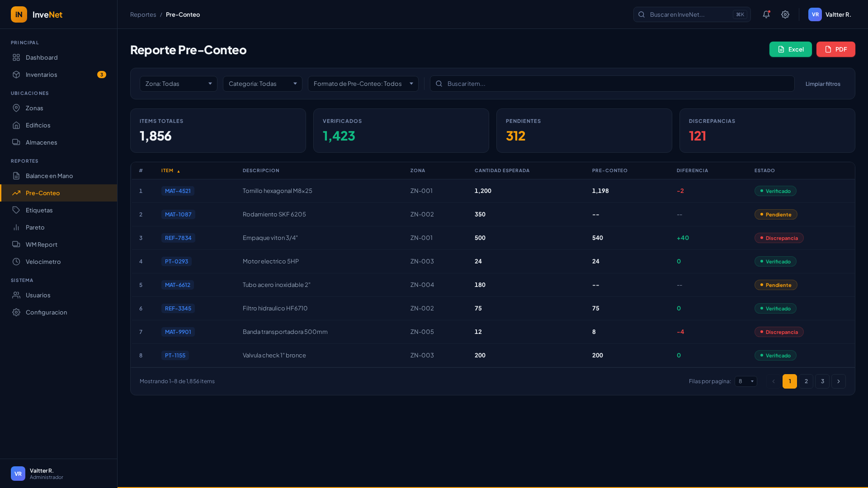Click the InveNet logo icon

coord(19,14)
